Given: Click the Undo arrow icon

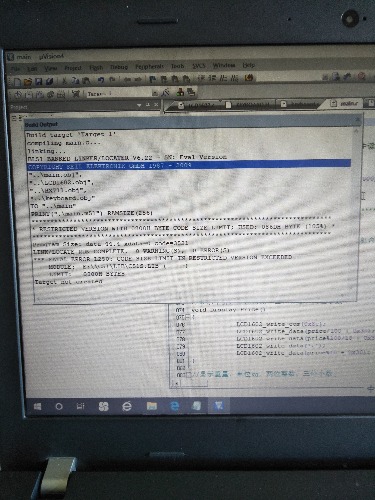Looking at the screenshot, I should tap(100, 80).
